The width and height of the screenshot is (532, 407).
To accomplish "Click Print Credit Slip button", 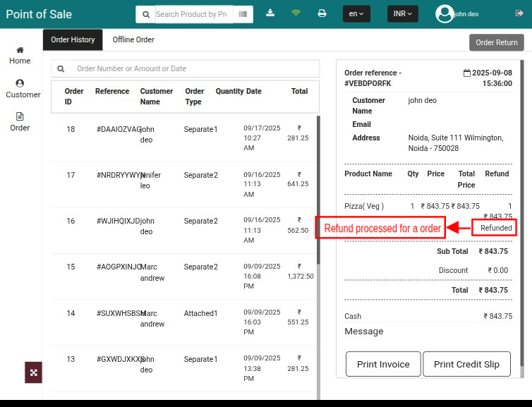I will click(466, 364).
